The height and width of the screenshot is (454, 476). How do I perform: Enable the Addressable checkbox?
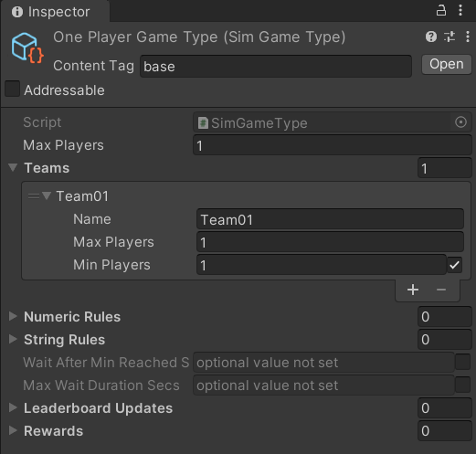(13, 89)
